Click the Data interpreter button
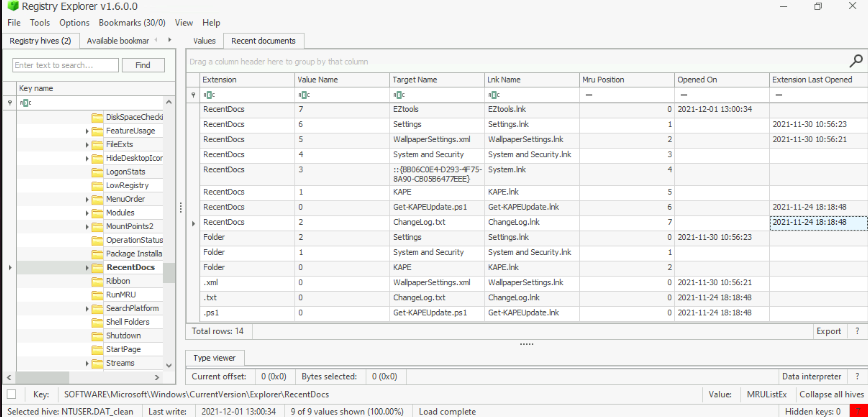Screen dimensions: 868x417 click(x=811, y=376)
